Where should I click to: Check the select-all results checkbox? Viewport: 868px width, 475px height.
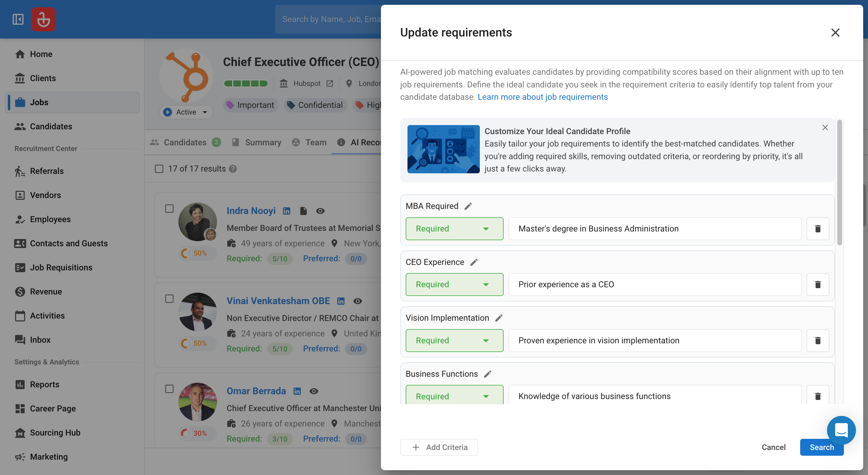pyautogui.click(x=159, y=168)
